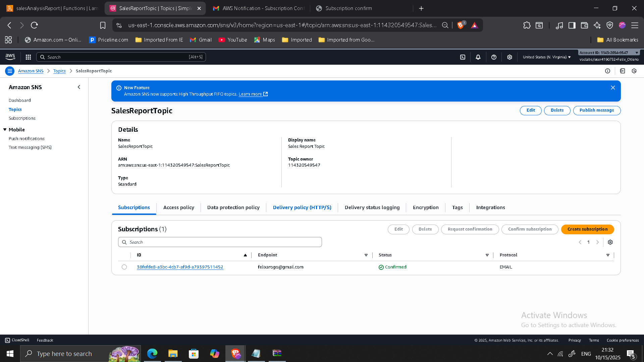Collapse the Mobile navigation section
Screen dimensions: 644x362
click(x=5, y=130)
